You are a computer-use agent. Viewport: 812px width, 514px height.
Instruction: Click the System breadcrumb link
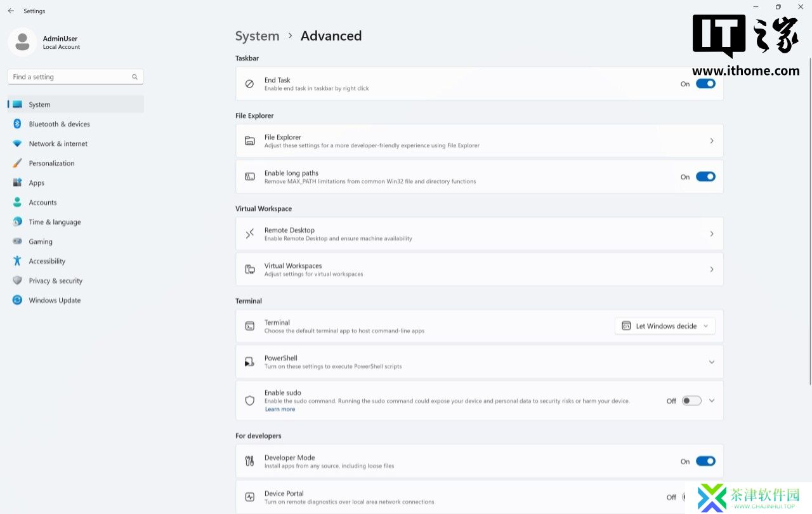(257, 36)
